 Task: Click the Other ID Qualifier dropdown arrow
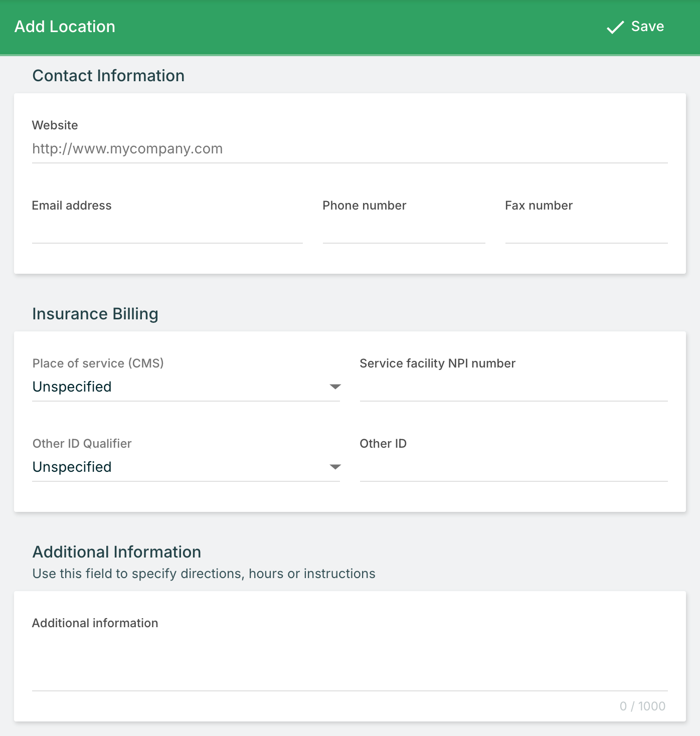click(335, 467)
